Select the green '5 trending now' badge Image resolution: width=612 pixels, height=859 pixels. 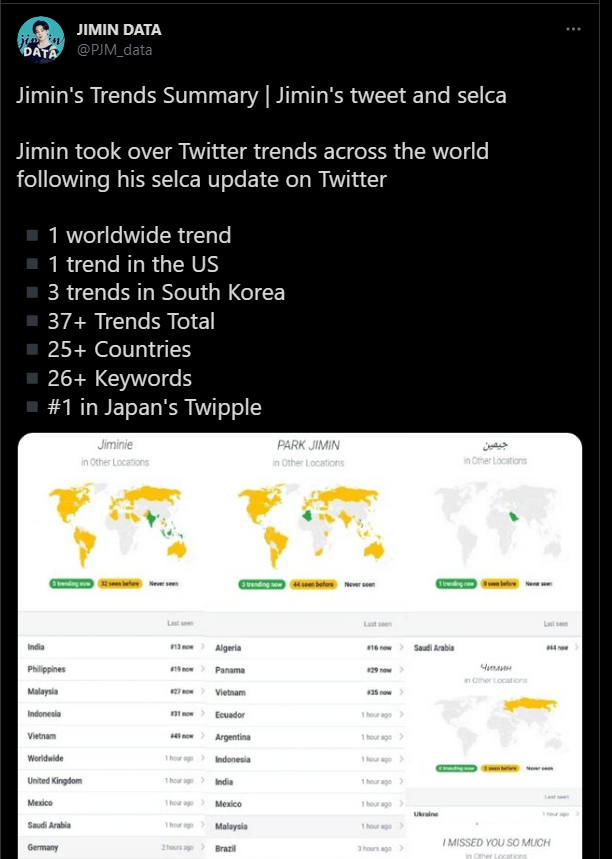point(72,583)
